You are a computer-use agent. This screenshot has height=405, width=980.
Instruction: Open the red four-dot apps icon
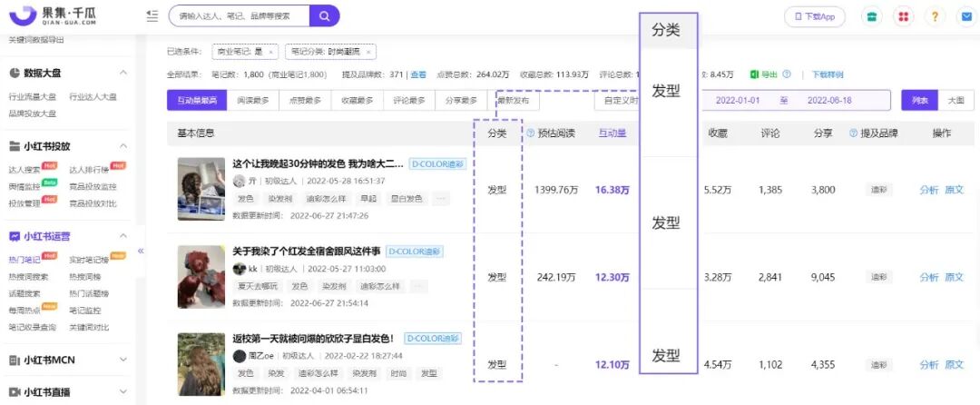coord(903,17)
